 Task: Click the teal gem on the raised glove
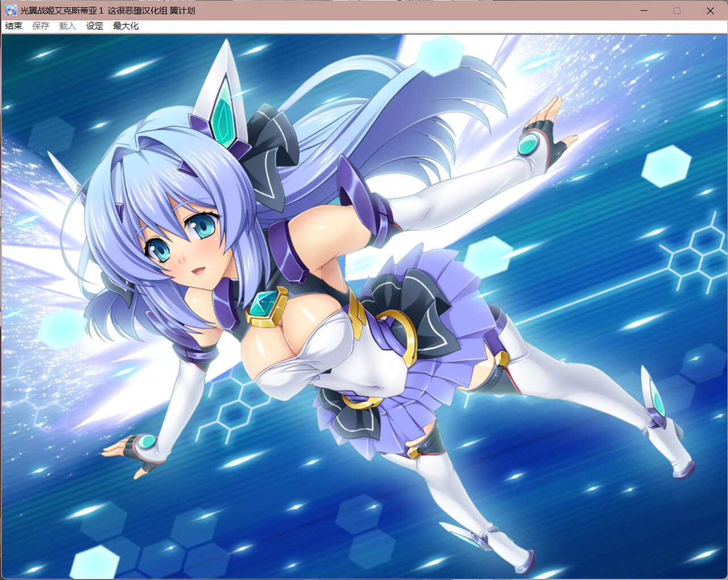click(x=530, y=144)
